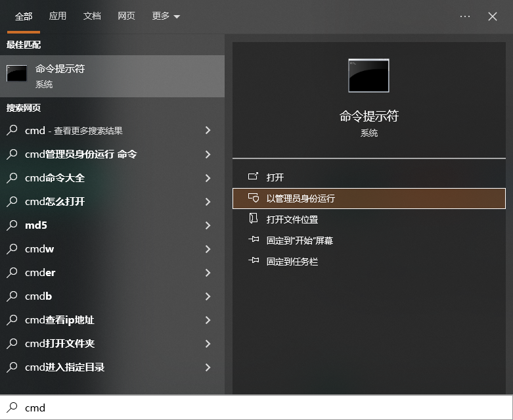Switch to the 网页 tab

click(126, 16)
